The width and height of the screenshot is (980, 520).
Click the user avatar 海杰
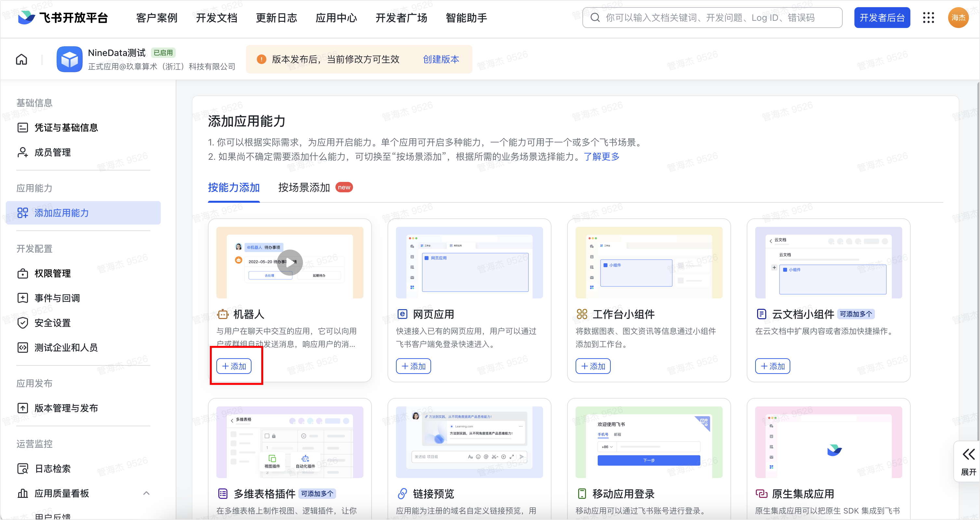[x=958, y=18]
